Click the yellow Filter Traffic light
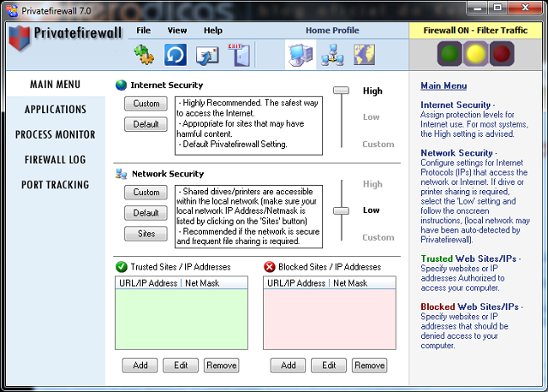The width and height of the screenshot is (548, 392). pos(476,54)
